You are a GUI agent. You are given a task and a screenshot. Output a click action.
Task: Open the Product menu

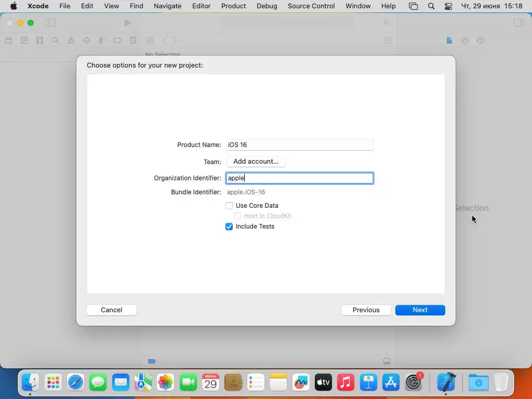(x=233, y=6)
